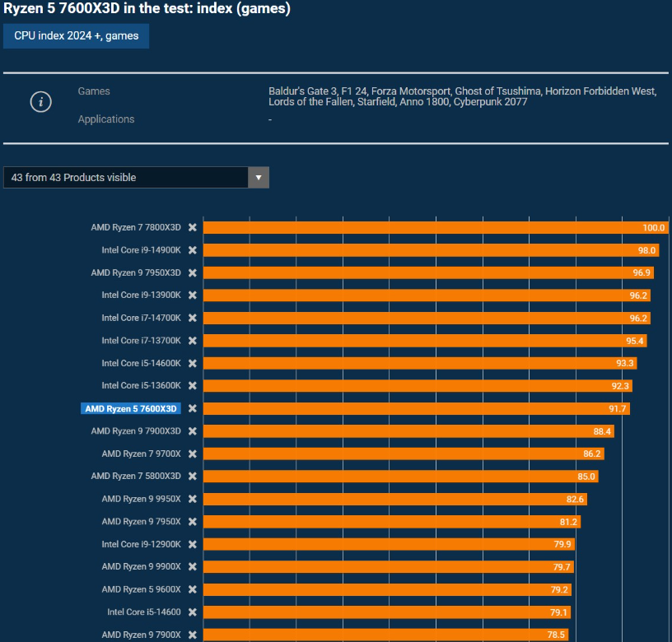Remove AMD Ryzen 9 7950X3D from chart
The height and width of the screenshot is (642, 672).
193,272
